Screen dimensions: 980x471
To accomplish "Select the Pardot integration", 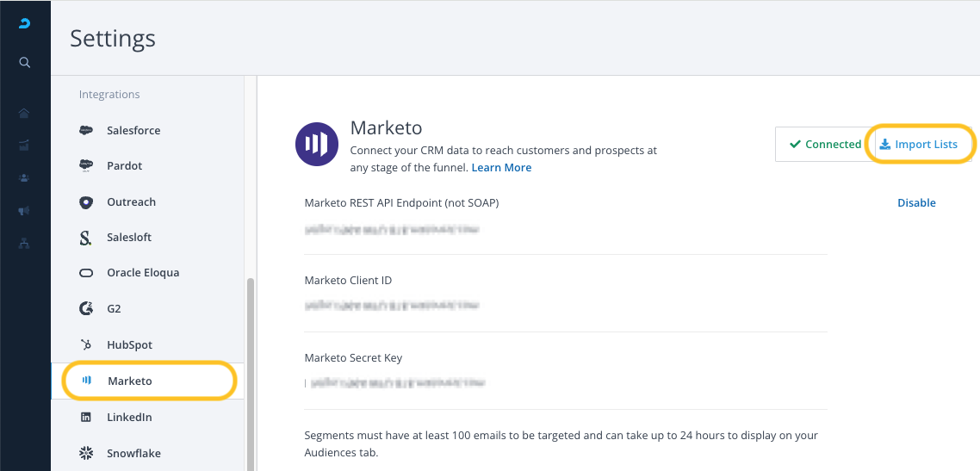I will [124, 166].
